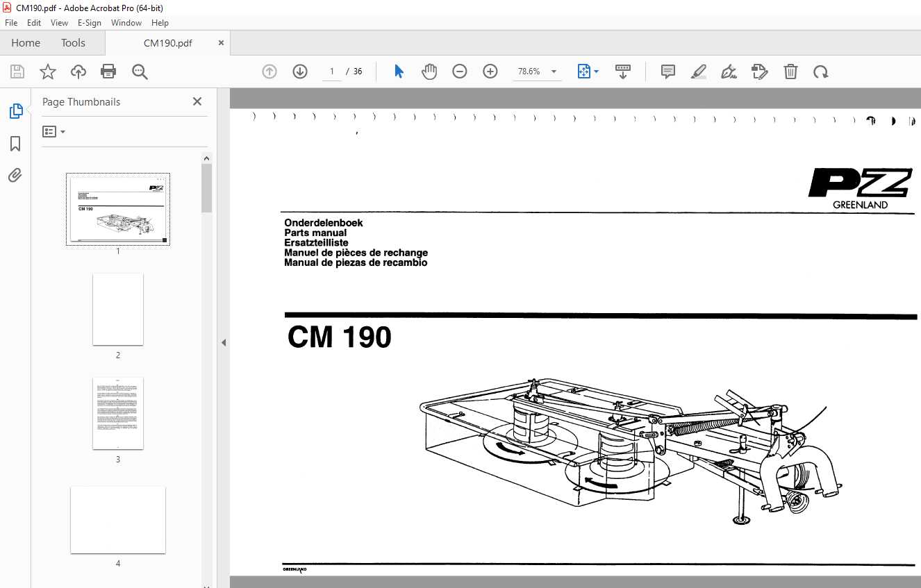Click the scrolling mode keyboard icon
Image resolution: width=921 pixels, height=588 pixels.
[622, 72]
